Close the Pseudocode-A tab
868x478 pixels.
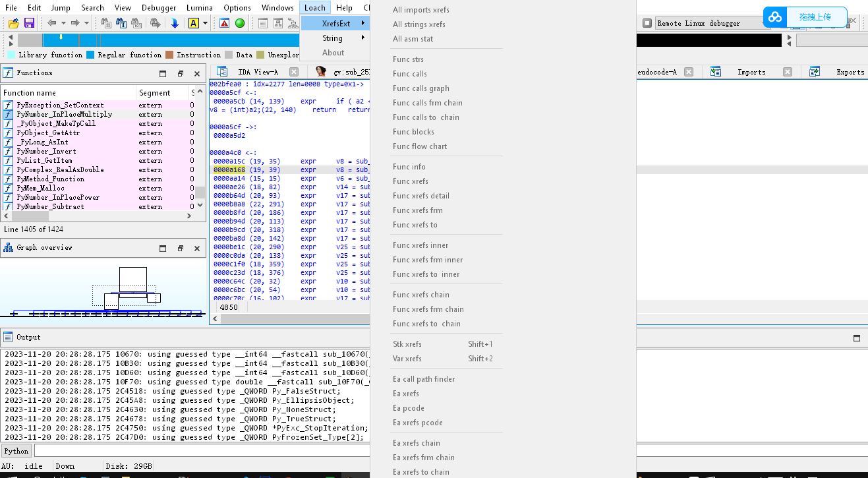688,72
